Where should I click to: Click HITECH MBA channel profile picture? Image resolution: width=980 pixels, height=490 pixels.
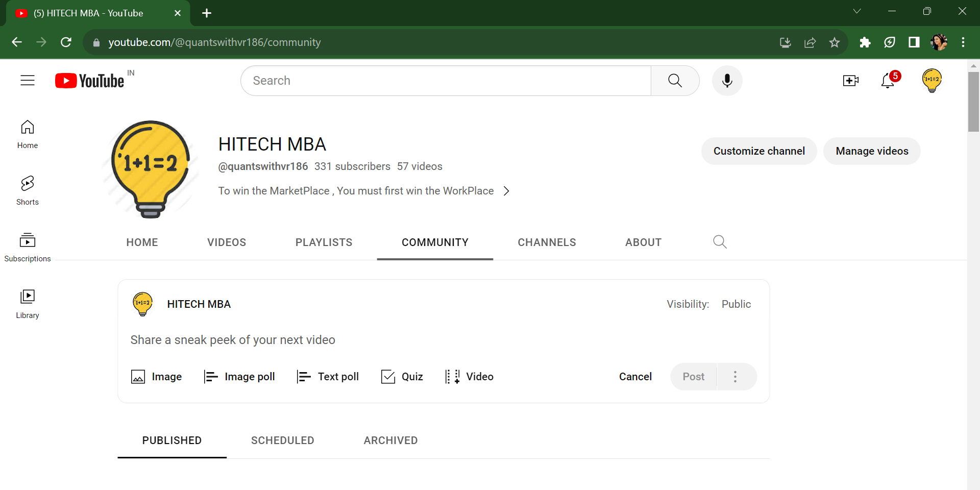151,169
